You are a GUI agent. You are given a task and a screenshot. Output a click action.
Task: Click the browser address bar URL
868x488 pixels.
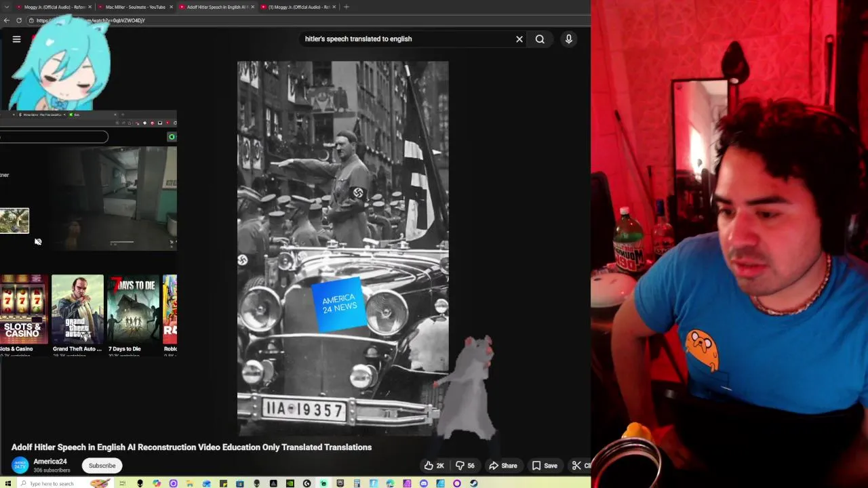[x=91, y=20]
